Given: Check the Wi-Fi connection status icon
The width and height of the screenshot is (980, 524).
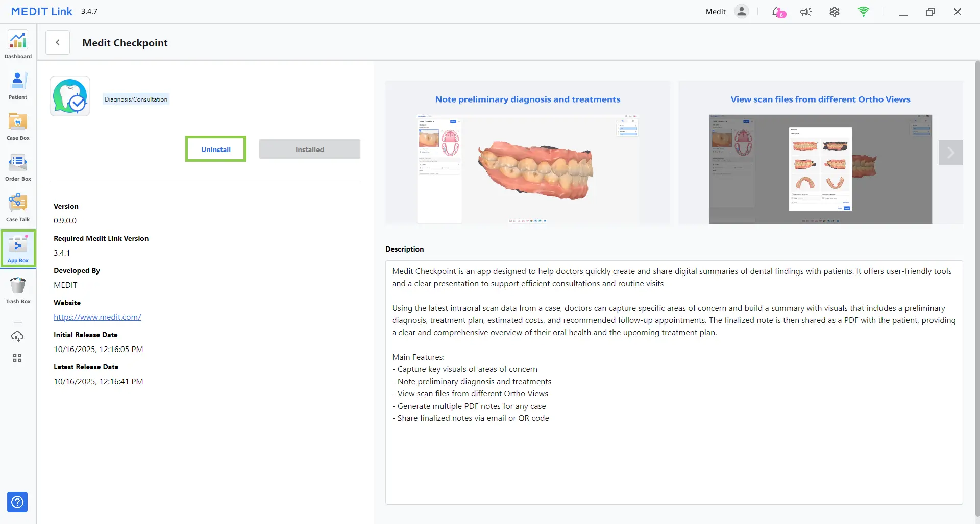Looking at the screenshot, I should point(863,12).
